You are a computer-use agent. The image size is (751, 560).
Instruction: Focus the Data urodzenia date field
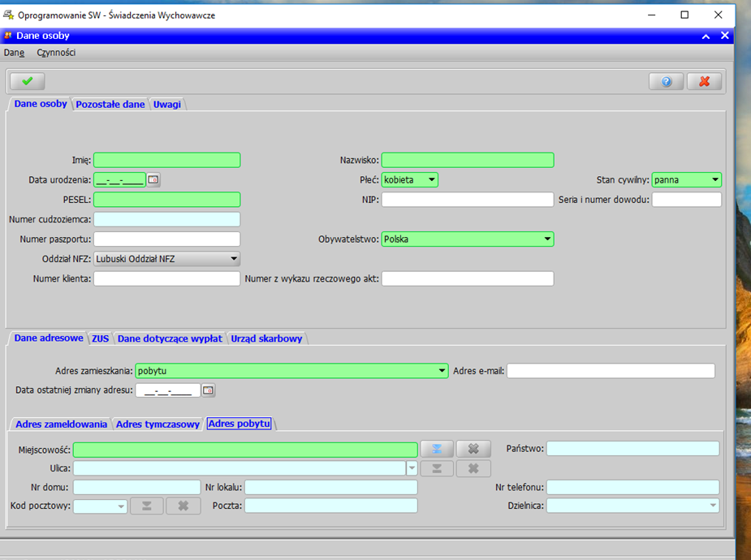pyautogui.click(x=119, y=180)
